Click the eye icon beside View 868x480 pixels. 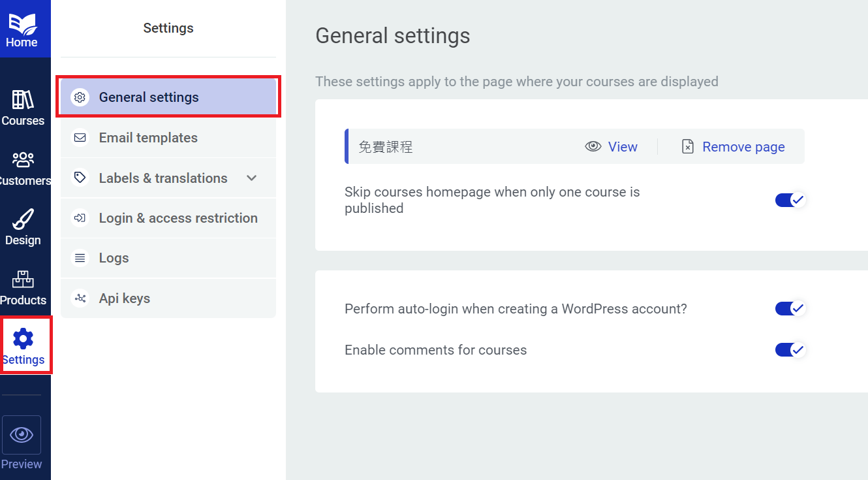click(593, 147)
